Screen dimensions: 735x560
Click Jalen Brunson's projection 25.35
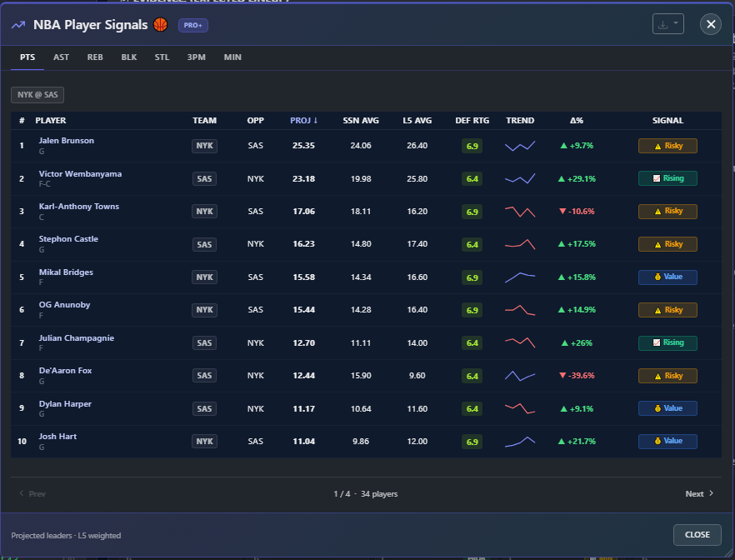[x=303, y=146]
